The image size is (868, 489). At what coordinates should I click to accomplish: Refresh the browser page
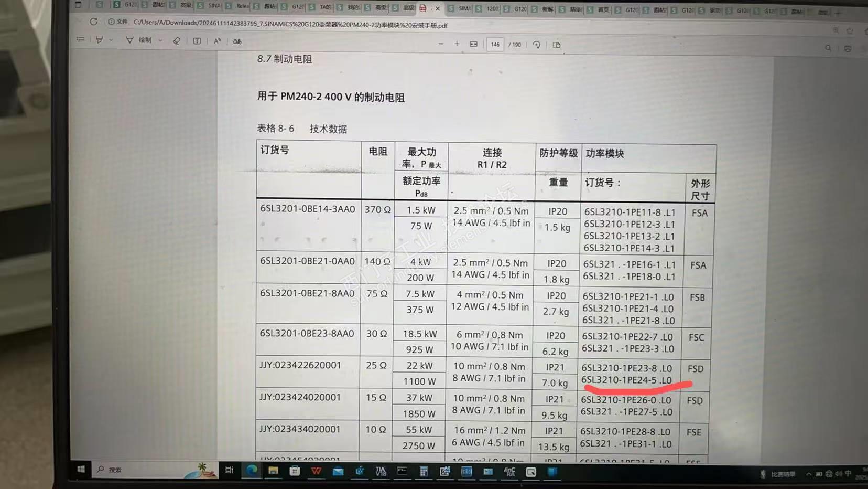[93, 22]
